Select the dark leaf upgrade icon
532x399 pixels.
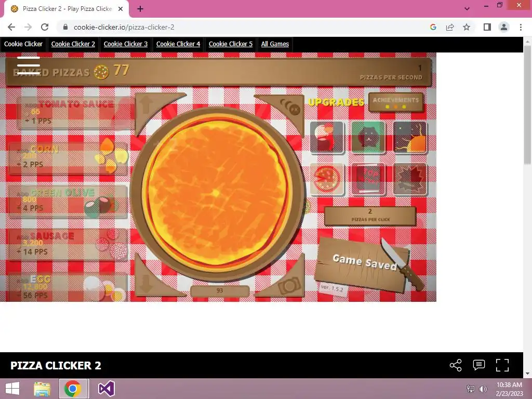click(410, 179)
